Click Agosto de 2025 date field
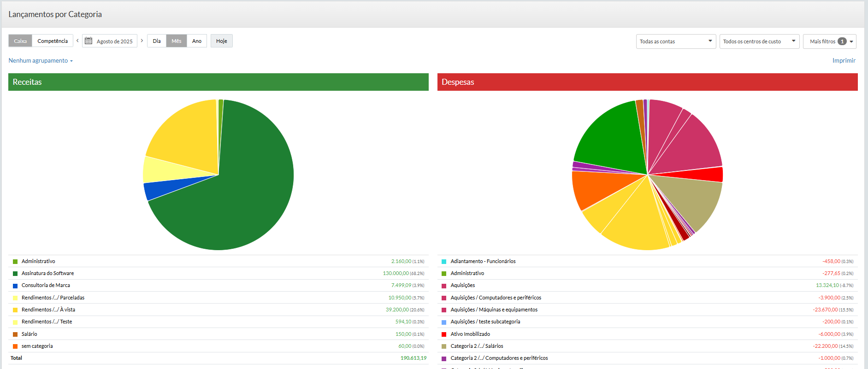 tap(110, 41)
